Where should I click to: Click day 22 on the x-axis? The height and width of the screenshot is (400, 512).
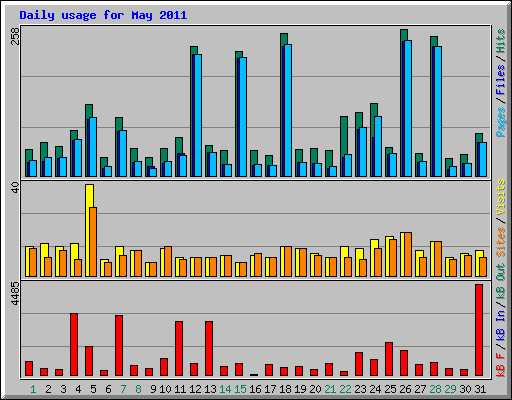[x=345, y=389]
